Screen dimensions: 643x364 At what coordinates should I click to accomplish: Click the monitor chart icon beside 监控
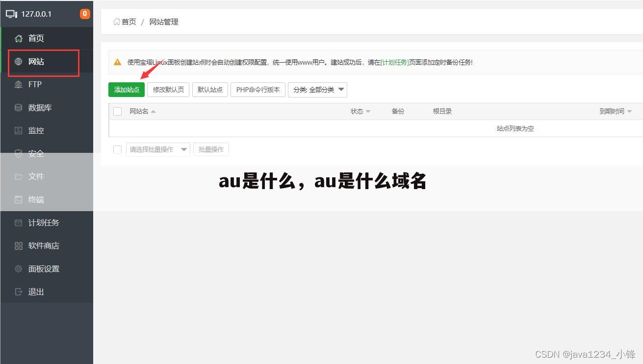19,131
